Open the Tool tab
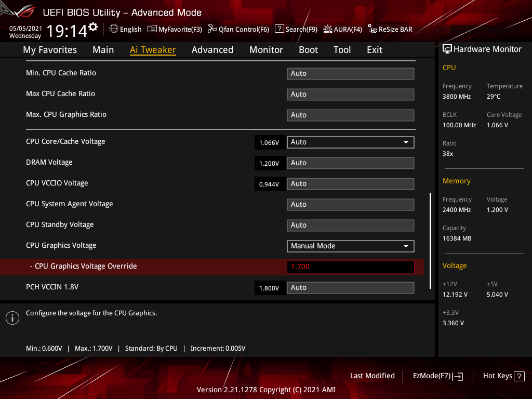Viewport: 532px width, 399px height. pyautogui.click(x=342, y=50)
